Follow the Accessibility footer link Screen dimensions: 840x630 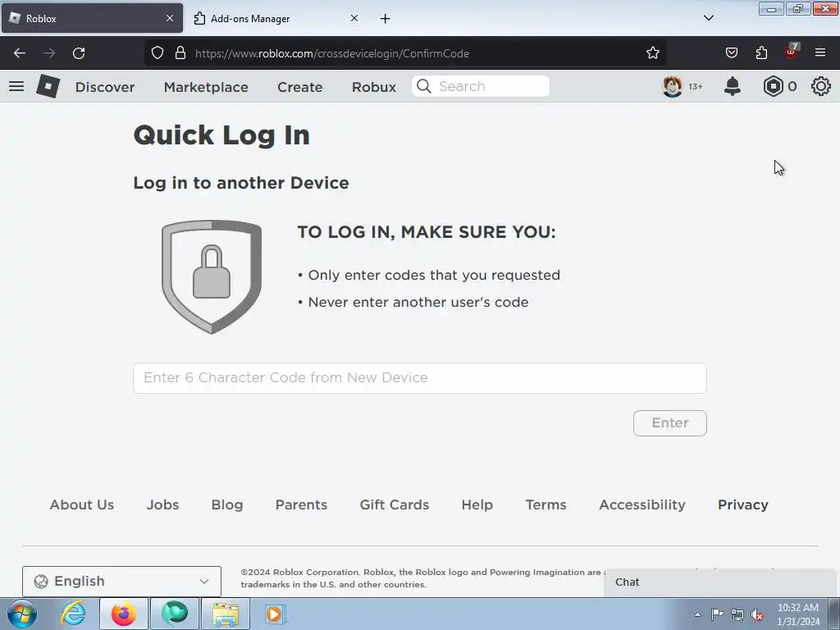click(642, 504)
